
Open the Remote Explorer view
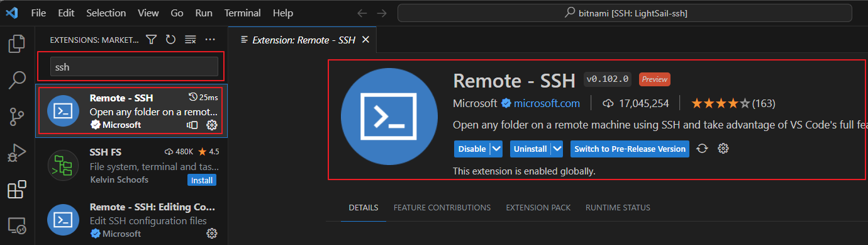tap(17, 225)
